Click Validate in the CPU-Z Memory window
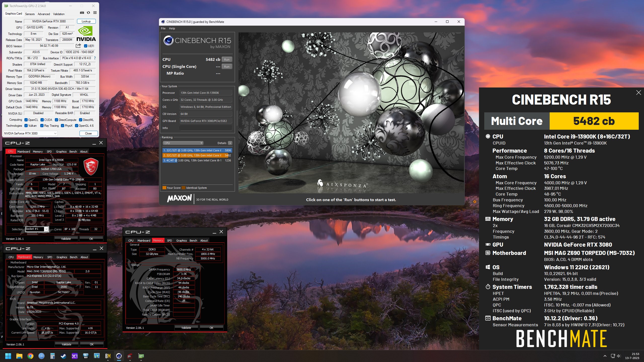 pyautogui.click(x=186, y=328)
